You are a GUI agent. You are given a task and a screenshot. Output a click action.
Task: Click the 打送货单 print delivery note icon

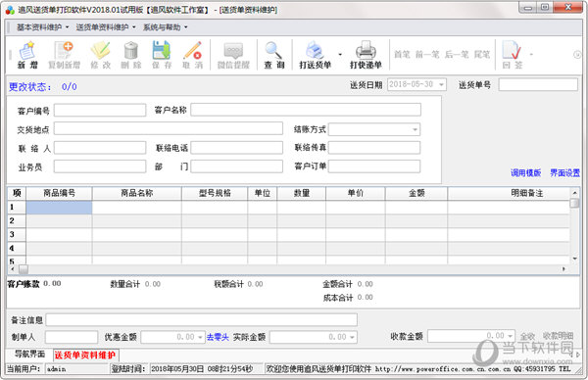(x=315, y=55)
